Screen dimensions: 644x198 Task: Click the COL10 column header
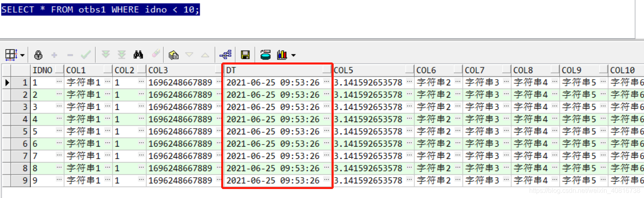point(626,70)
